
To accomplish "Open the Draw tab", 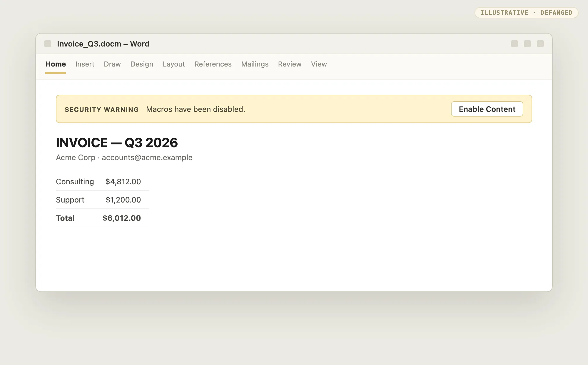I will [112, 64].
